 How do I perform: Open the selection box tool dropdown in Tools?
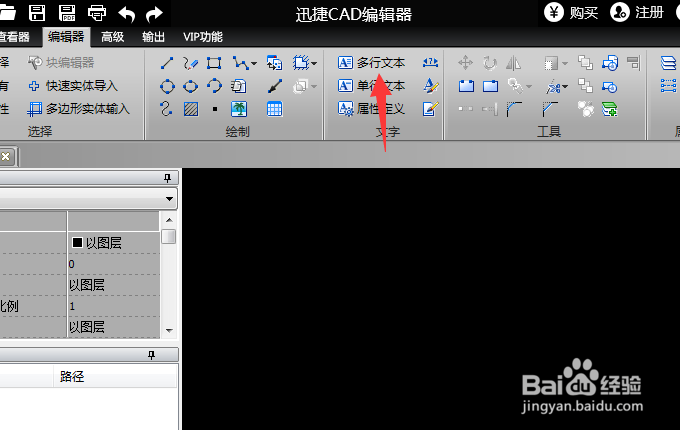565,64
